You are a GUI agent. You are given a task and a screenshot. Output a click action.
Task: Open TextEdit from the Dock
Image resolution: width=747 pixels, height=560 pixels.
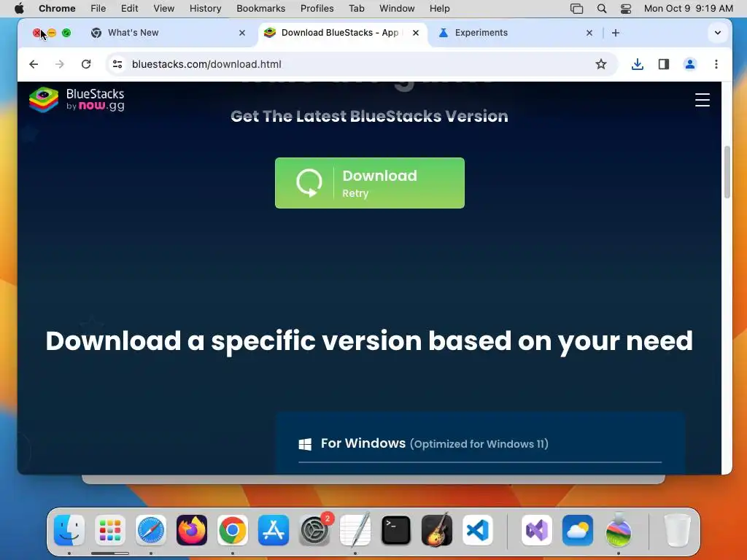355,530
